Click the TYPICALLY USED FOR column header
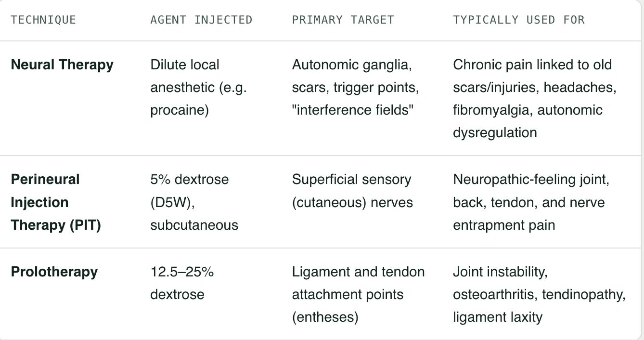The width and height of the screenshot is (644, 340). [x=519, y=20]
